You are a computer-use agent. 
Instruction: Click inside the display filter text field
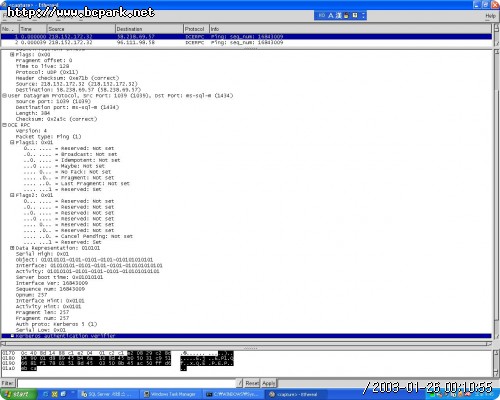[x=126, y=383]
